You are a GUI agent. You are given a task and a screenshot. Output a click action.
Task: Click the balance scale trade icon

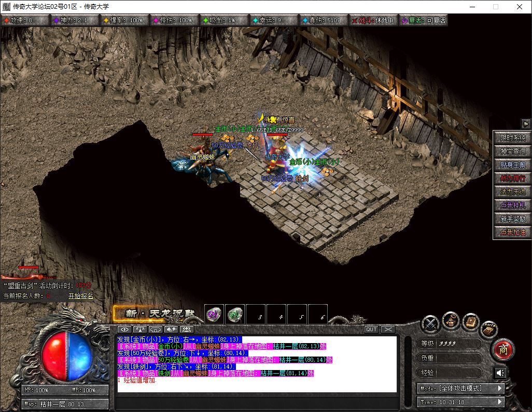coord(140,329)
